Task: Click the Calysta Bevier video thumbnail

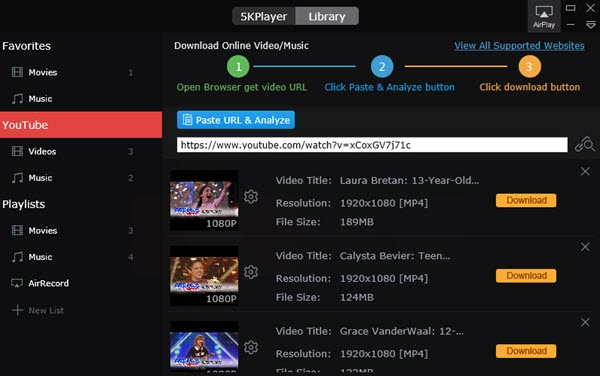Action: pyautogui.click(x=204, y=275)
